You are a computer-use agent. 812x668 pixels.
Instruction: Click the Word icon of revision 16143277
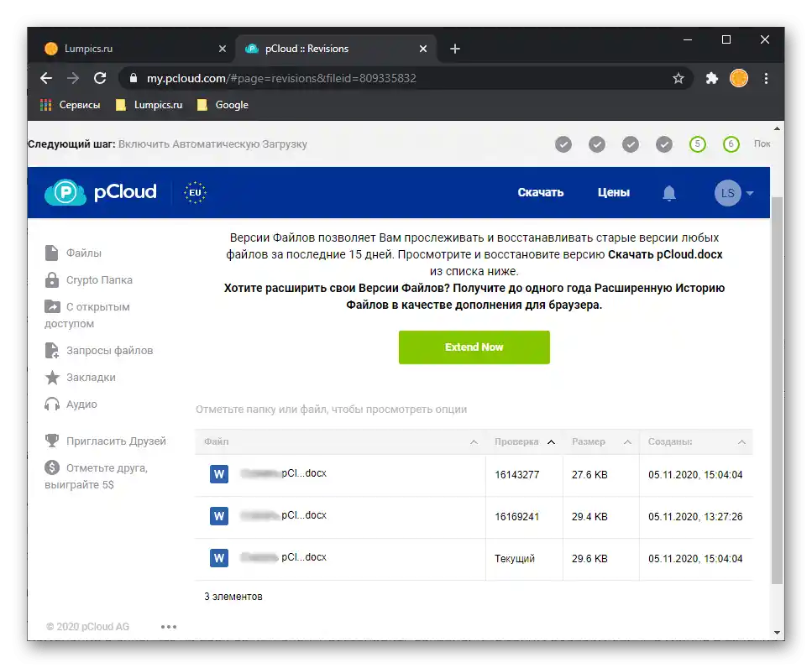click(x=219, y=474)
